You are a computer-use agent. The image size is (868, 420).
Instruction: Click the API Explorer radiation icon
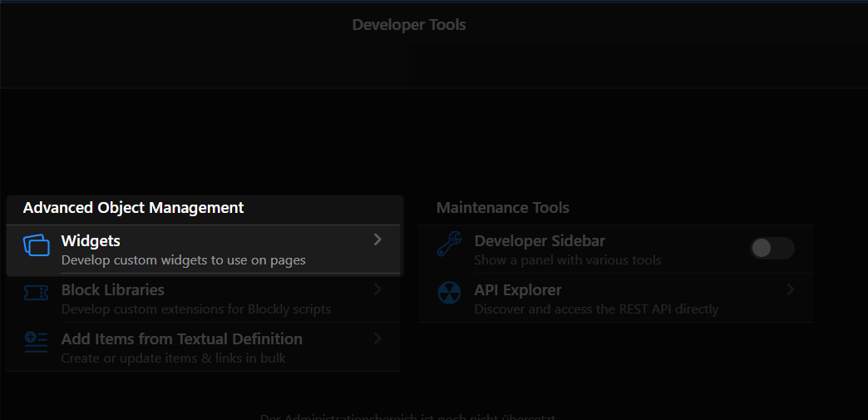[x=449, y=294]
